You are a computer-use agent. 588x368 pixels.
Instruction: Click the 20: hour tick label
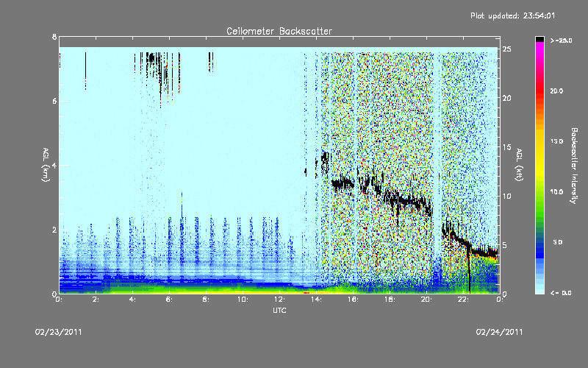tap(427, 300)
